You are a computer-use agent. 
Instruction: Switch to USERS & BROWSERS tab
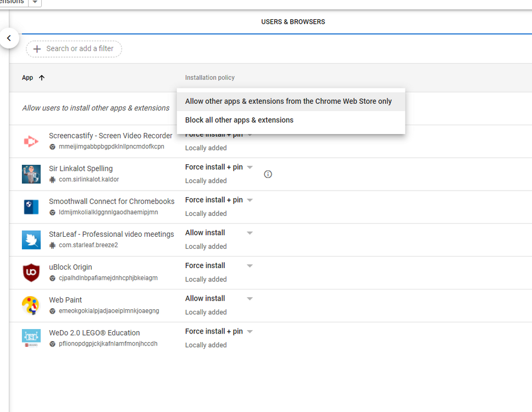click(293, 22)
